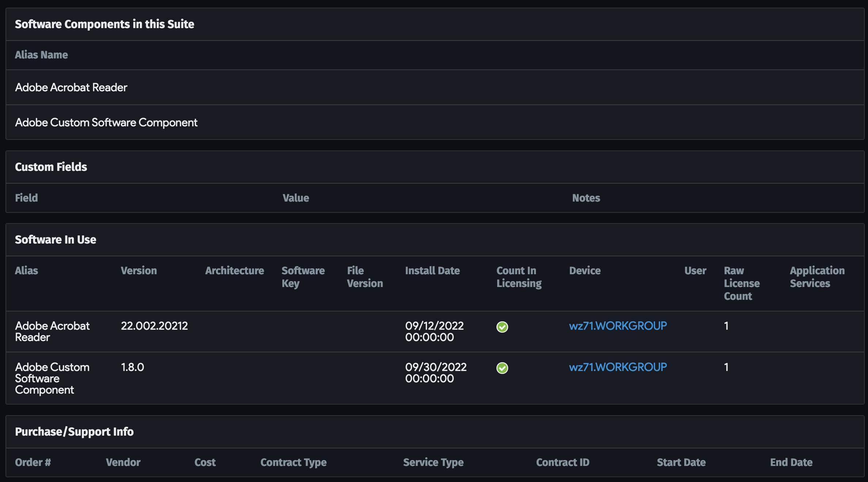Screen dimensions: 868x482
Task: Select Adobe Custom Software Component in suite list
Action: click(x=106, y=122)
